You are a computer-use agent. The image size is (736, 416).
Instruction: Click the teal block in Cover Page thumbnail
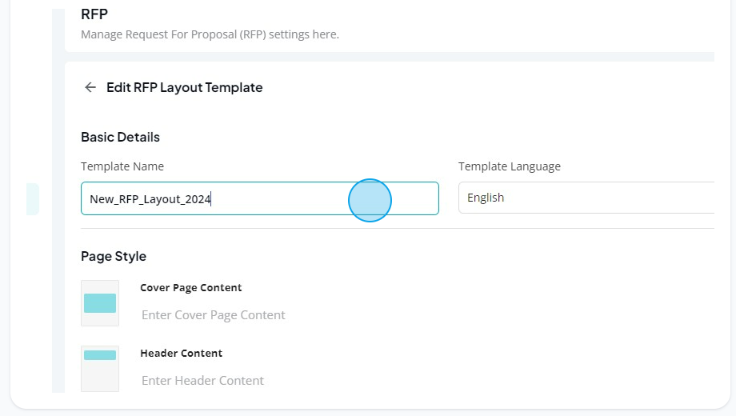click(100, 303)
